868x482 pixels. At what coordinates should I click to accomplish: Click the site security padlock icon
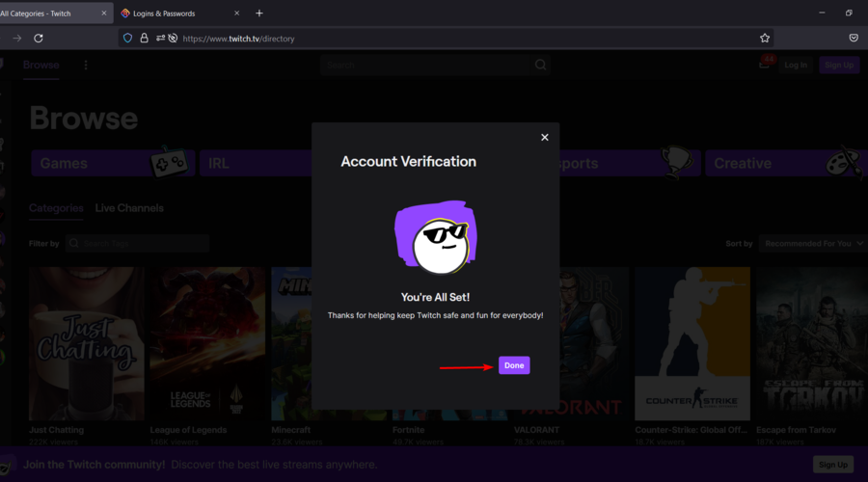(x=144, y=39)
